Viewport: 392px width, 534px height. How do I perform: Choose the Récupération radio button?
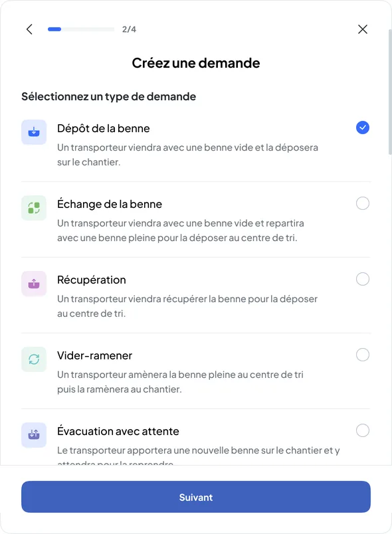tap(363, 279)
